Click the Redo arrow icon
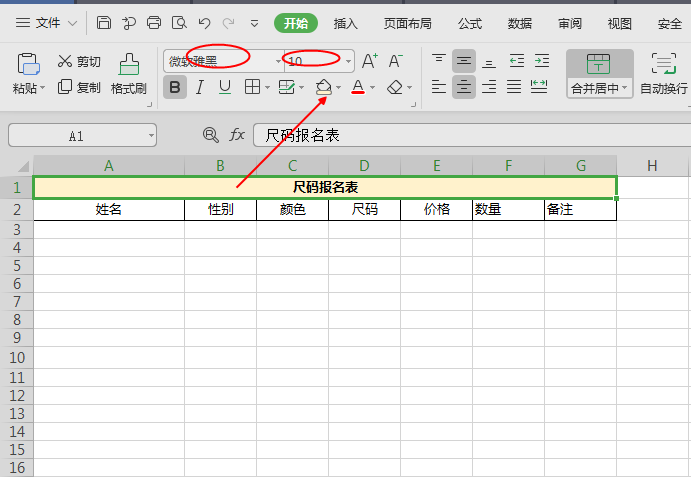The height and width of the screenshot is (477, 691). (228, 23)
